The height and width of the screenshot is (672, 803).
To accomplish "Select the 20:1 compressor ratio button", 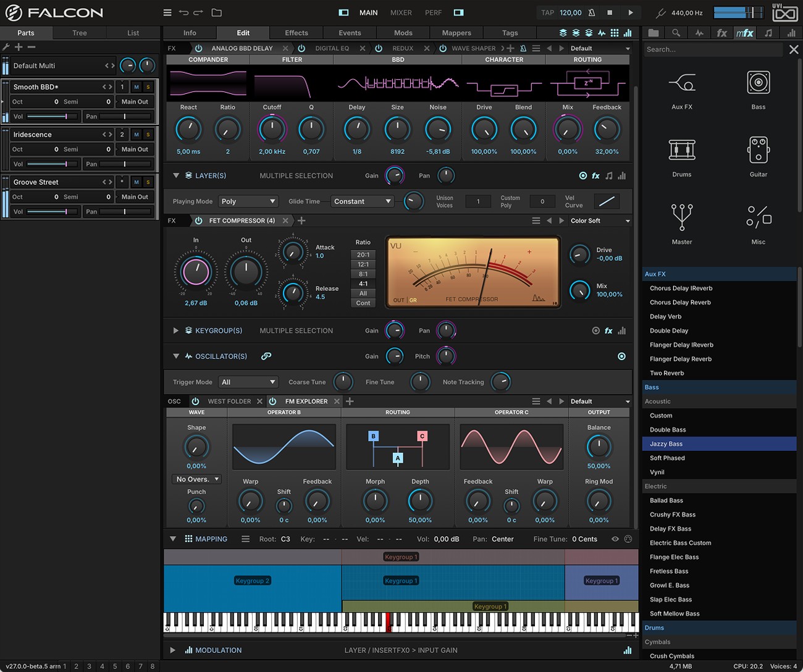I will point(363,254).
